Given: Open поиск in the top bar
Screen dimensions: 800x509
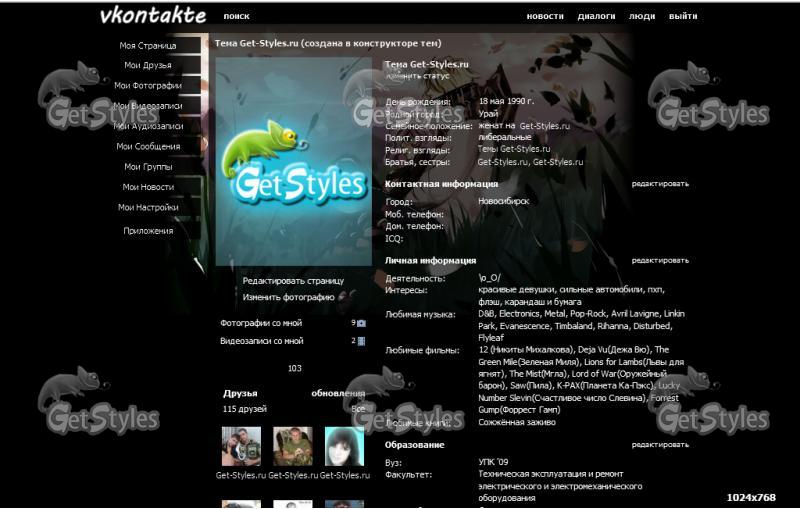Looking at the screenshot, I should coord(236,16).
